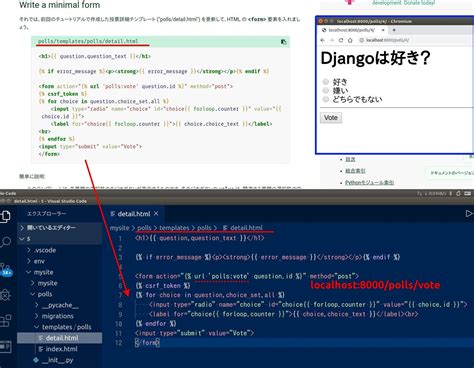The height and width of the screenshot is (368, 474).
Task: Click the first polls breadcrumb after mysite
Action: (144, 228)
